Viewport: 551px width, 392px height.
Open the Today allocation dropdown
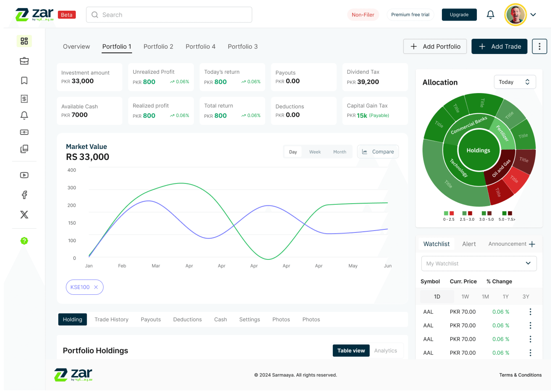[x=515, y=82]
